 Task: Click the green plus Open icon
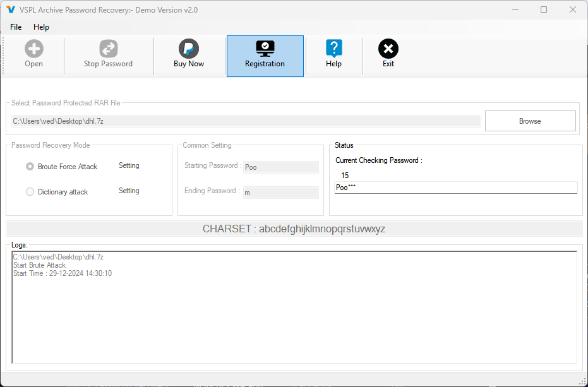tap(33, 47)
